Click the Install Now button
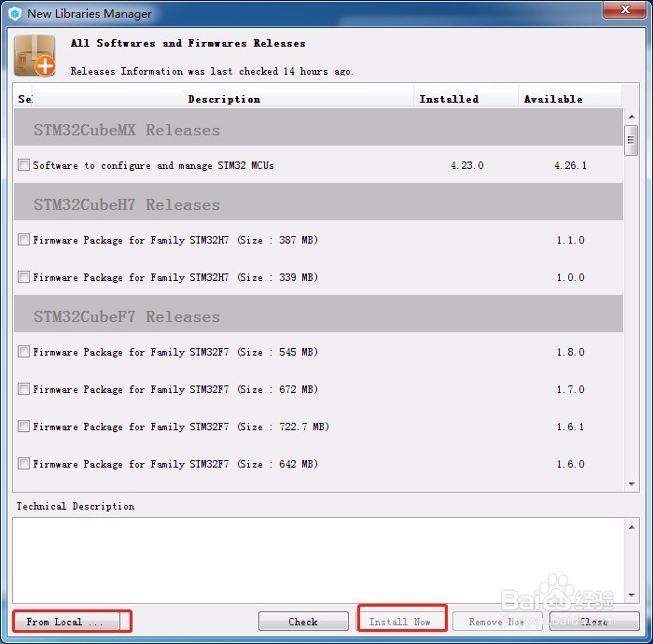 point(400,622)
